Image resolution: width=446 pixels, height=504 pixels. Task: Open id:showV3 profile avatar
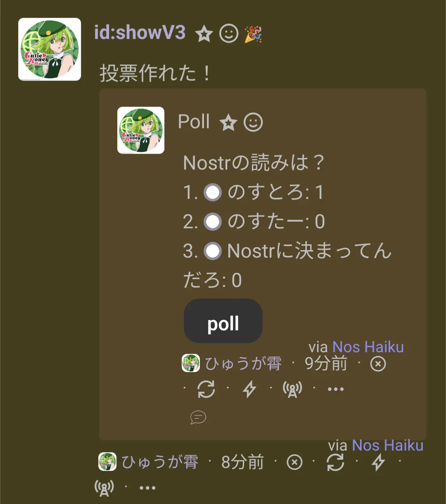50,49
